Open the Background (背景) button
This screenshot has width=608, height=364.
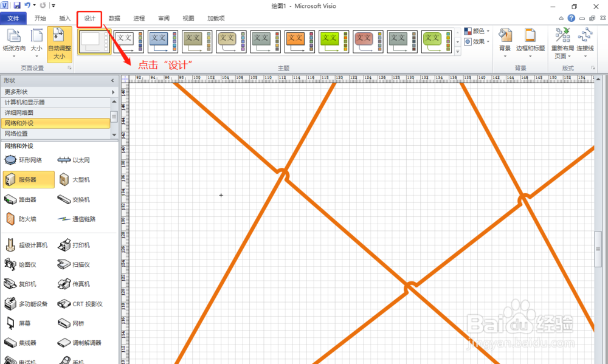pyautogui.click(x=505, y=43)
